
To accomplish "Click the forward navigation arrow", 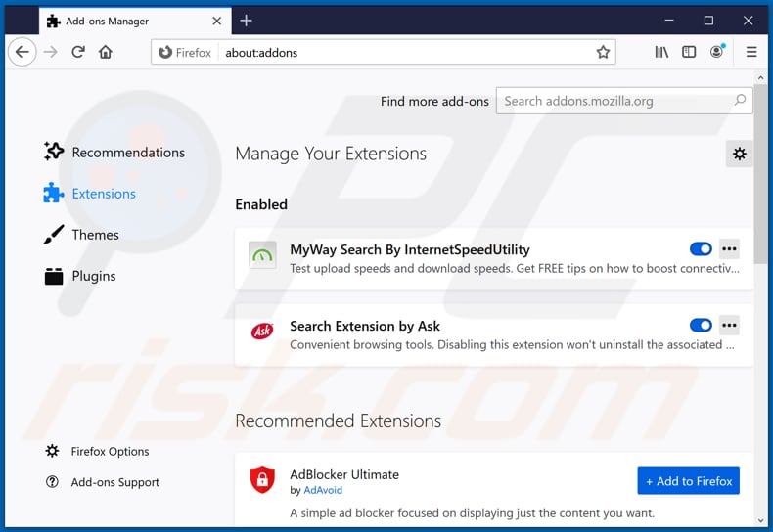I will 50,52.
